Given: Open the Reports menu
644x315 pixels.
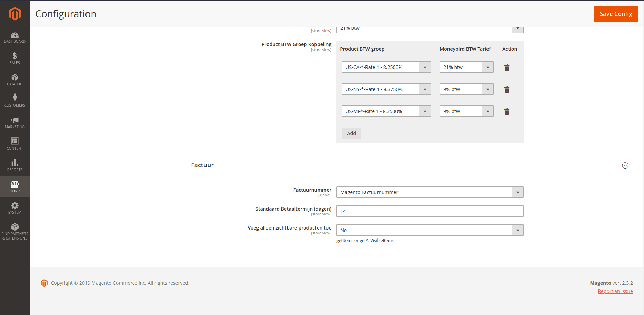Looking at the screenshot, I should [x=15, y=165].
